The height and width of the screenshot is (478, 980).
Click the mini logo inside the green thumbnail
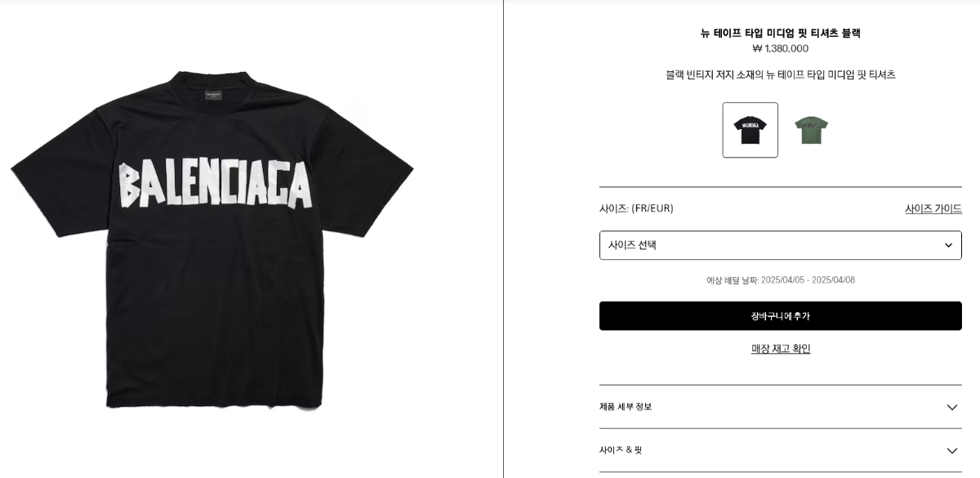click(x=811, y=127)
